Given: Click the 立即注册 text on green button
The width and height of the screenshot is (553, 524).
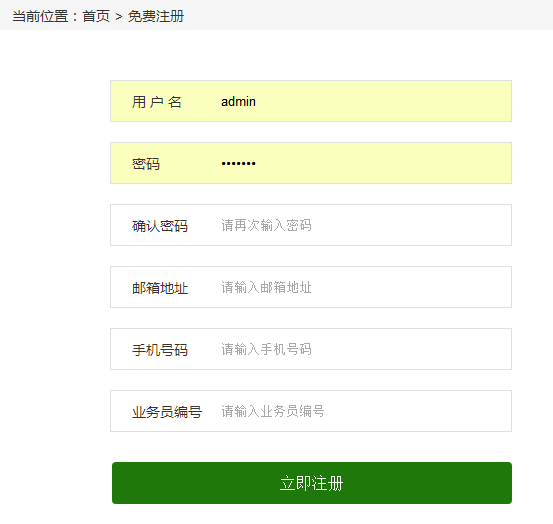Looking at the screenshot, I should tap(311, 483).
